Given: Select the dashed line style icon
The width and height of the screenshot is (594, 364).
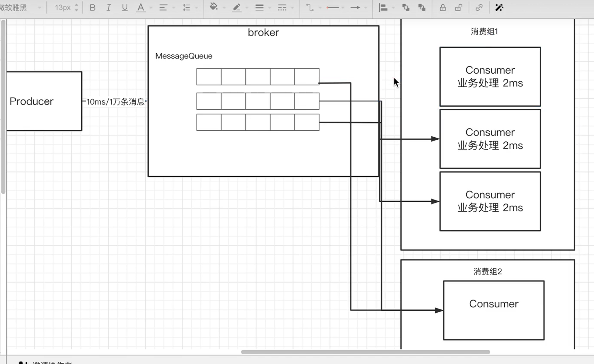Looking at the screenshot, I should pos(282,8).
